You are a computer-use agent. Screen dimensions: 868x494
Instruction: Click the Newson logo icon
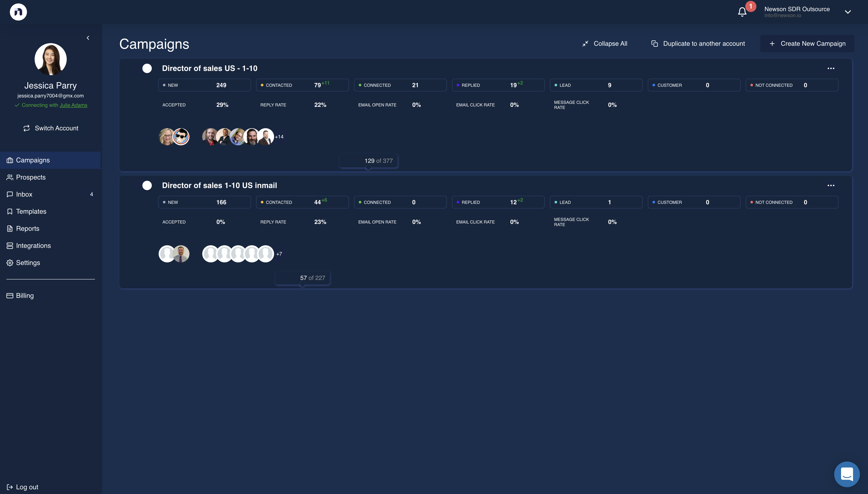tap(18, 12)
